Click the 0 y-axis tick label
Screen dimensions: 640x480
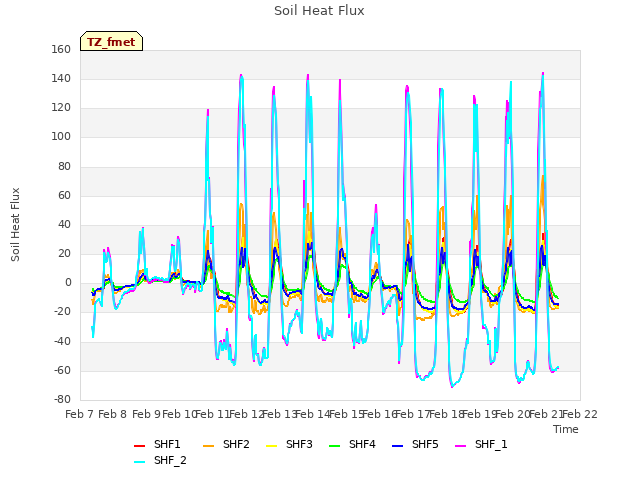pyautogui.click(x=68, y=282)
